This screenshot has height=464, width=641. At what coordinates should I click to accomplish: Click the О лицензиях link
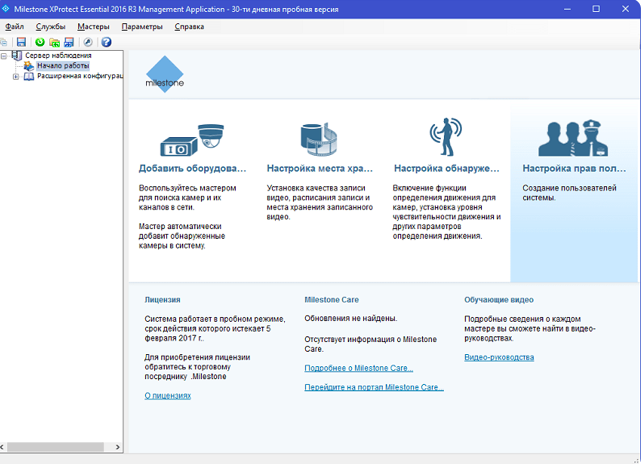[x=168, y=396]
